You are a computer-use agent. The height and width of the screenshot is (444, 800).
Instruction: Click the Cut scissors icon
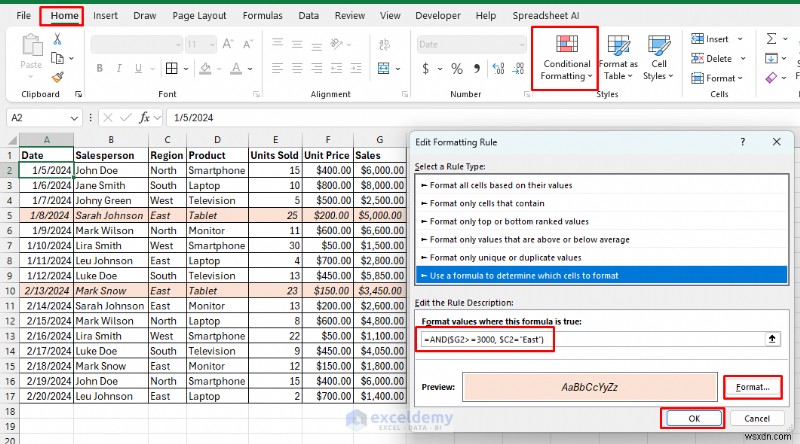pos(57,39)
